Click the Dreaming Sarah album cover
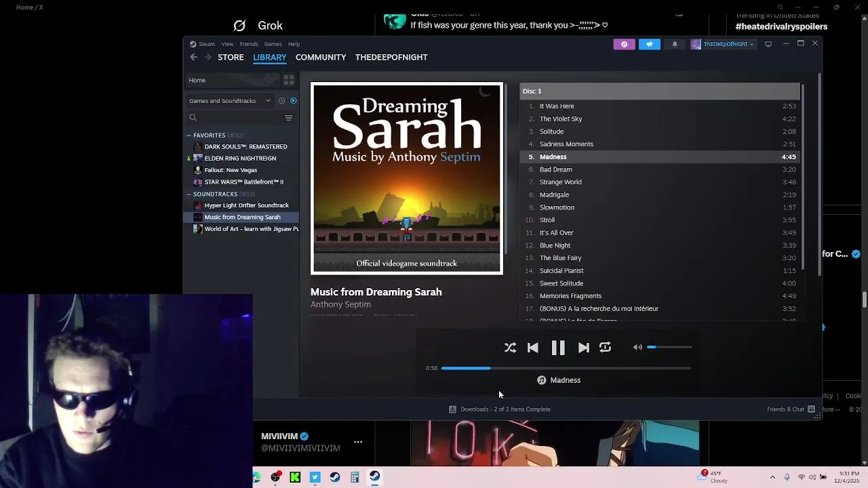Viewport: 868px width, 488px height. (407, 178)
